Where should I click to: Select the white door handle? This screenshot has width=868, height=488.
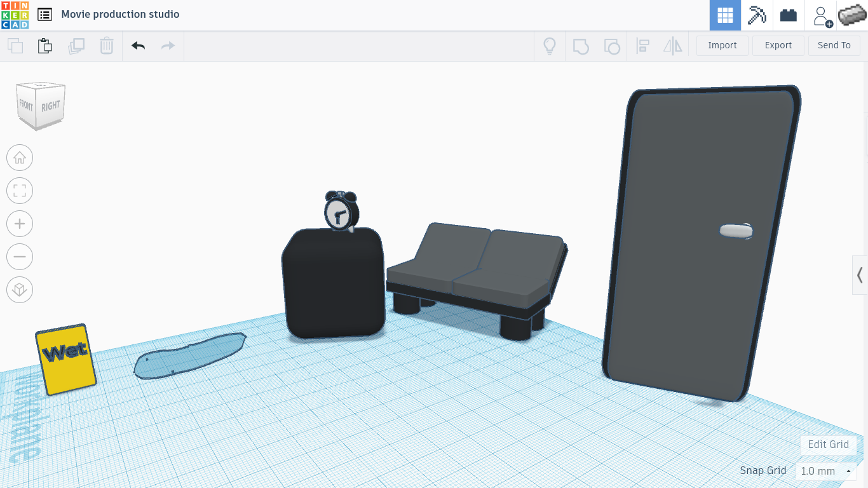click(736, 231)
